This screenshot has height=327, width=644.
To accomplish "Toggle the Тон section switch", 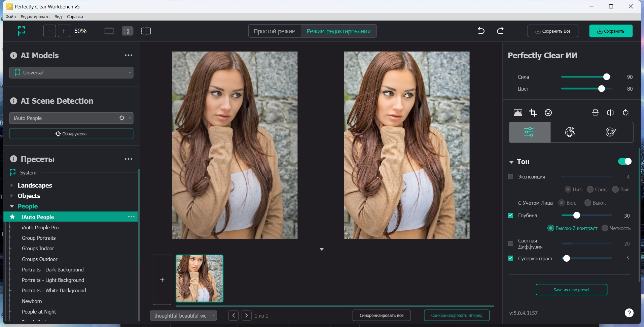I will point(625,161).
